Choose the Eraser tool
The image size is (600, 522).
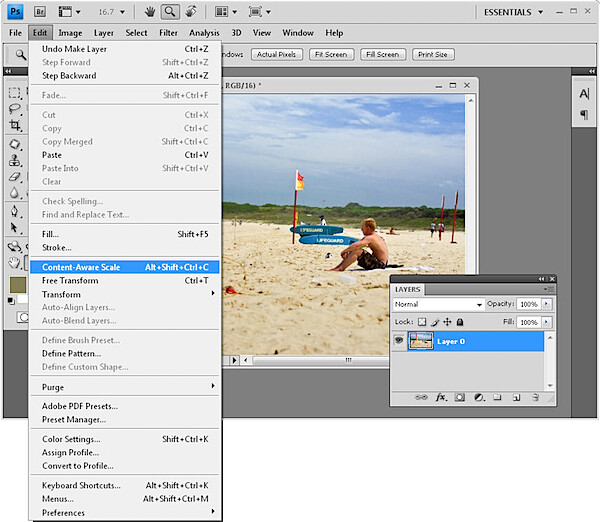[x=15, y=177]
